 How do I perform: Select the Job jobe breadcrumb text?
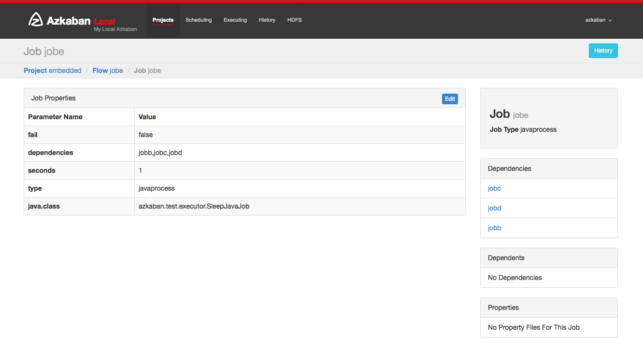pyautogui.click(x=147, y=70)
